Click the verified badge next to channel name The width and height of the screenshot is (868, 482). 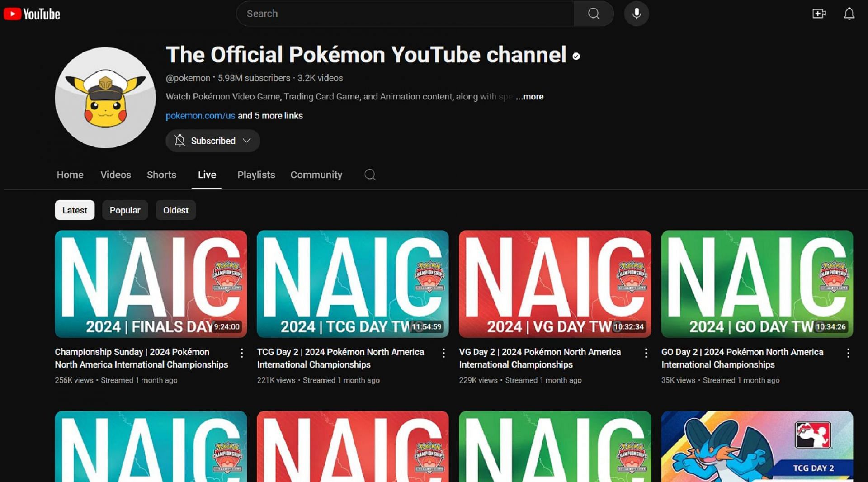pyautogui.click(x=576, y=56)
